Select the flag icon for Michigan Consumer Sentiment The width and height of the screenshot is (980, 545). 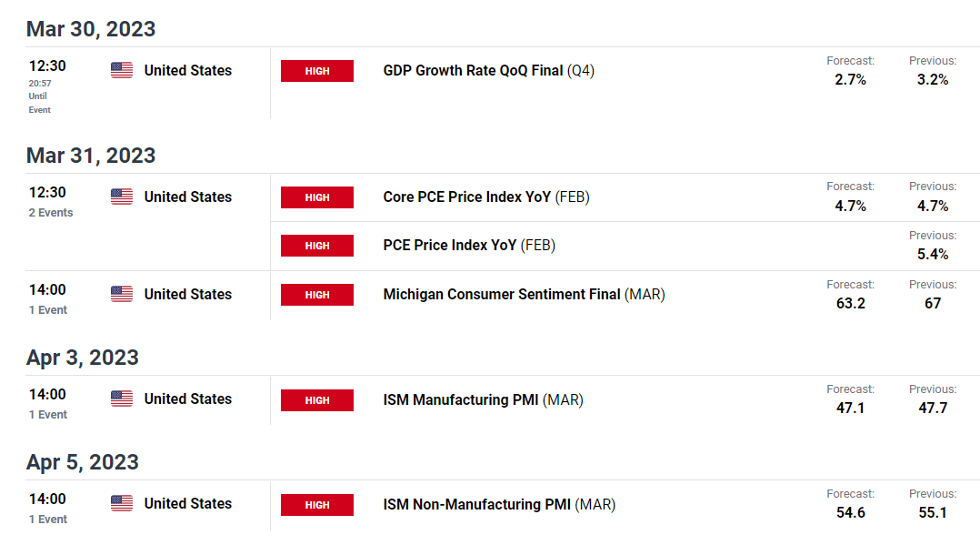tap(122, 294)
